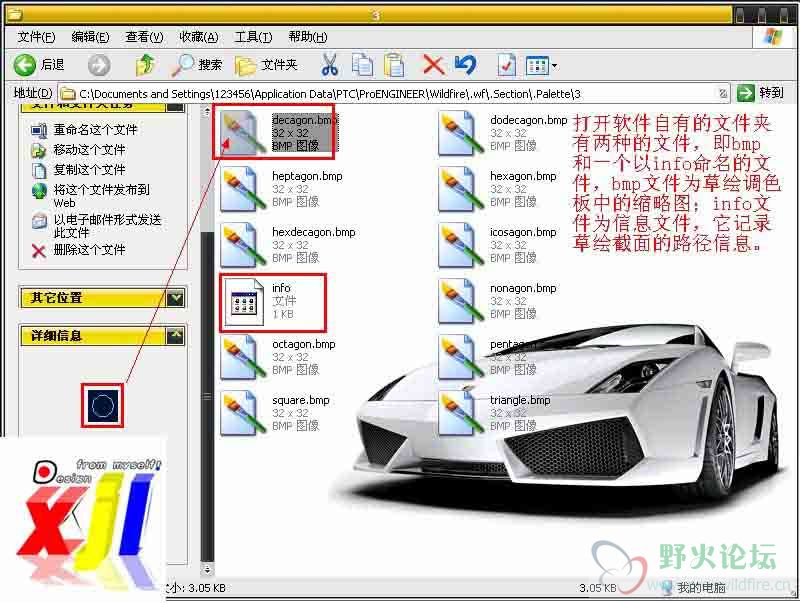The width and height of the screenshot is (800, 603).
Task: Open the 工具(T) menu
Action: (253, 37)
